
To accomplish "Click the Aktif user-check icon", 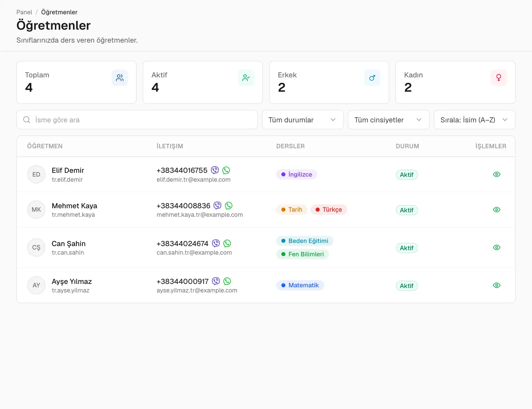I will pos(246,78).
